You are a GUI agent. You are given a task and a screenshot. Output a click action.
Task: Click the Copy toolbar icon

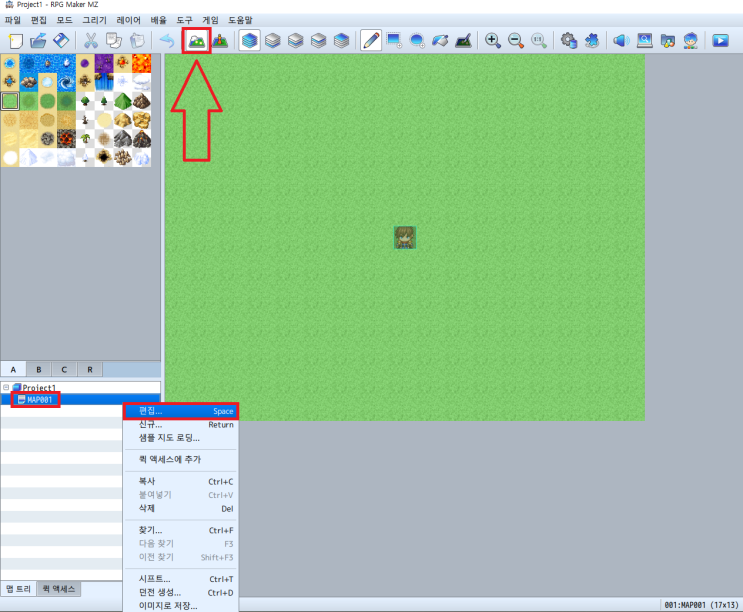[114, 41]
